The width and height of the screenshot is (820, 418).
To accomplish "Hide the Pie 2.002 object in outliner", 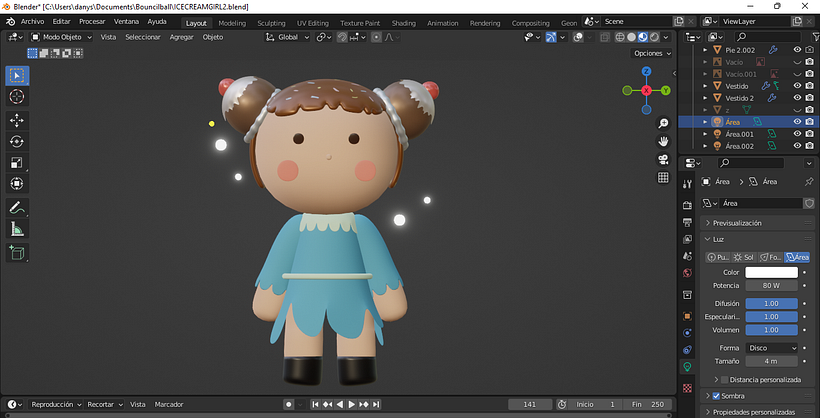I will tap(797, 50).
